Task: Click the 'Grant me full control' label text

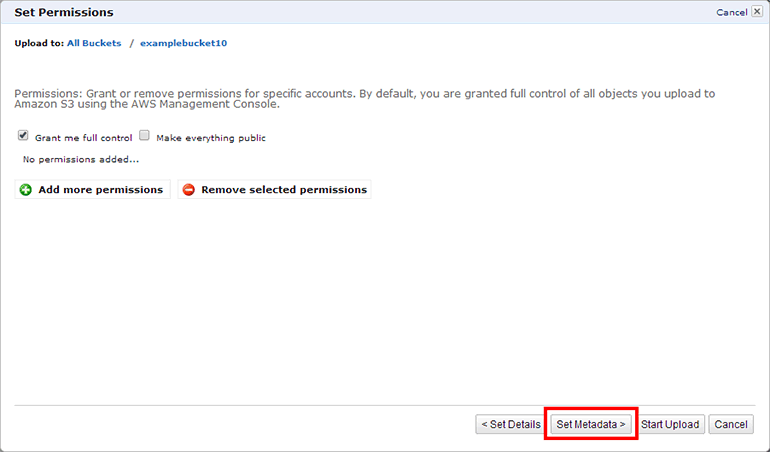Action: click(x=83, y=138)
